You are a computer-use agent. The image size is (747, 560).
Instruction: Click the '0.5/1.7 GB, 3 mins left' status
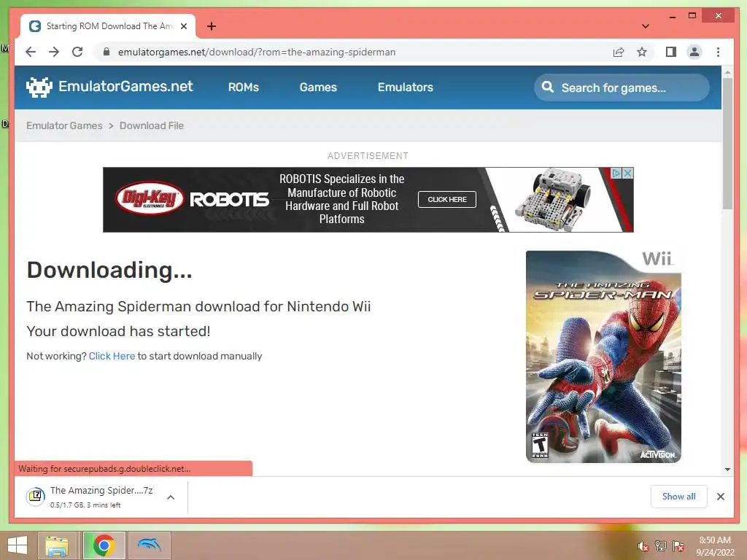coord(85,505)
